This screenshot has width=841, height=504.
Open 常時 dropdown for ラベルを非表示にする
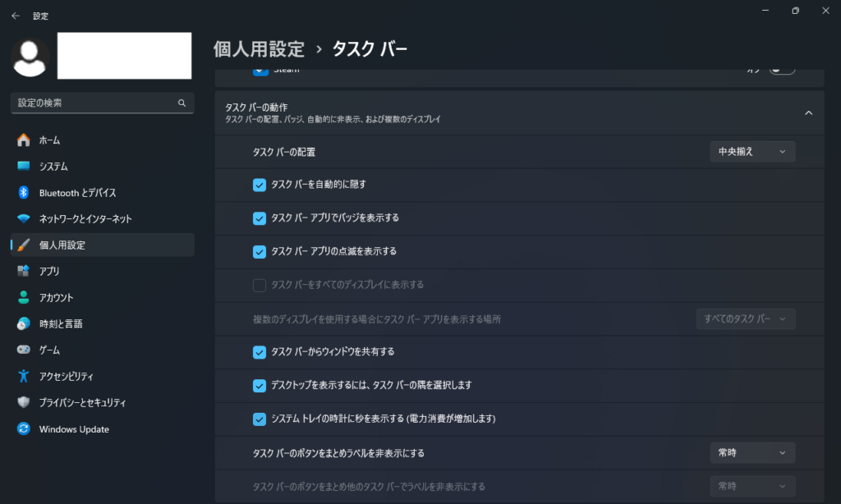(752, 453)
